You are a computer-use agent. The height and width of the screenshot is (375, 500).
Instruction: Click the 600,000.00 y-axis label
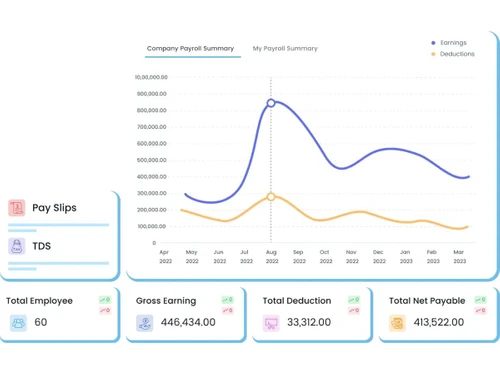(152, 144)
